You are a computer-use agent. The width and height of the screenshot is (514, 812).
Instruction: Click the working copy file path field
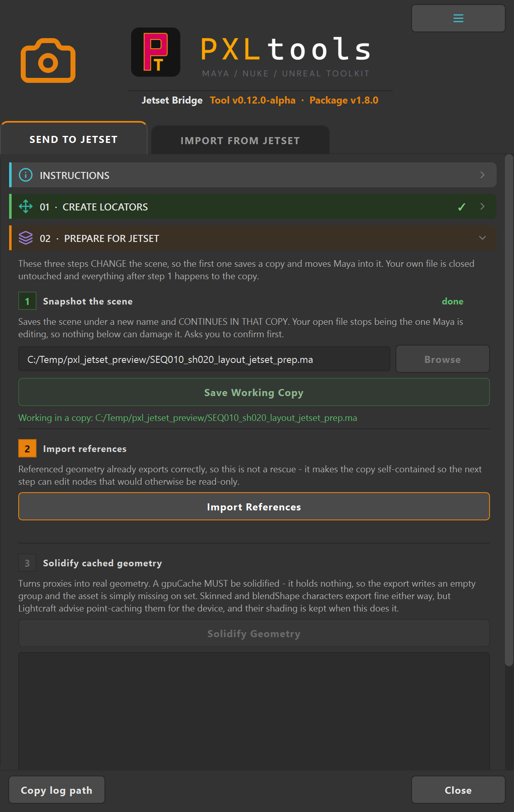click(204, 359)
